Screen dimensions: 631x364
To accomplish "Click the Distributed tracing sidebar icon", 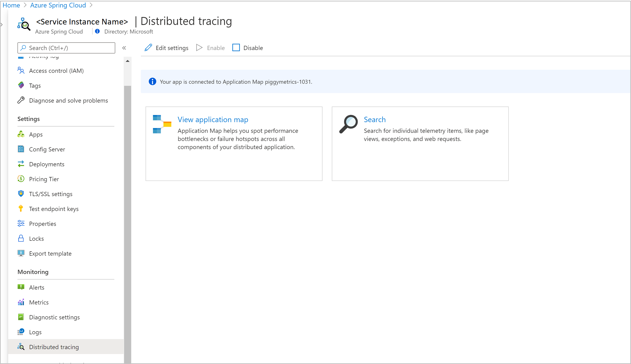I will pyautogui.click(x=21, y=347).
